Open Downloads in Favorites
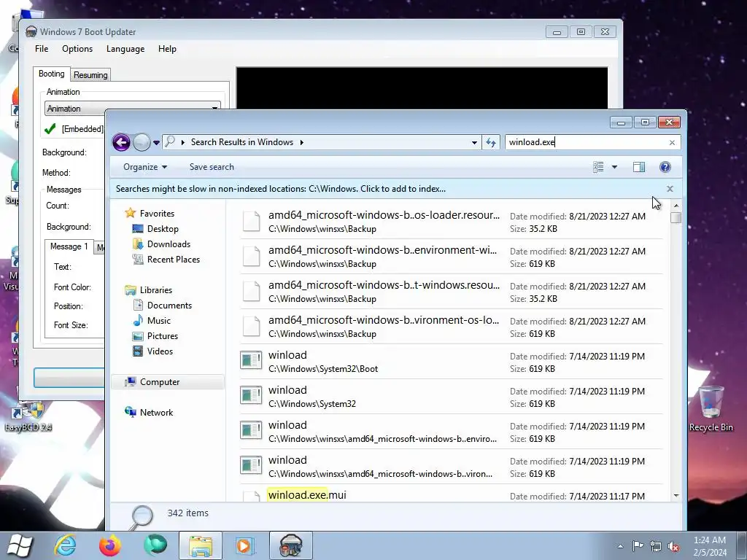The width and height of the screenshot is (747, 560). [169, 244]
